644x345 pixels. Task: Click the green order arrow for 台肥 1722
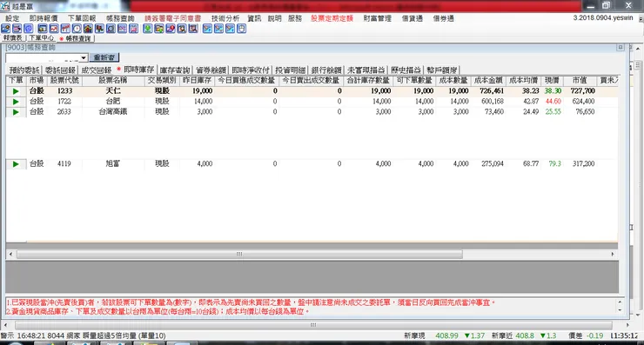click(16, 102)
